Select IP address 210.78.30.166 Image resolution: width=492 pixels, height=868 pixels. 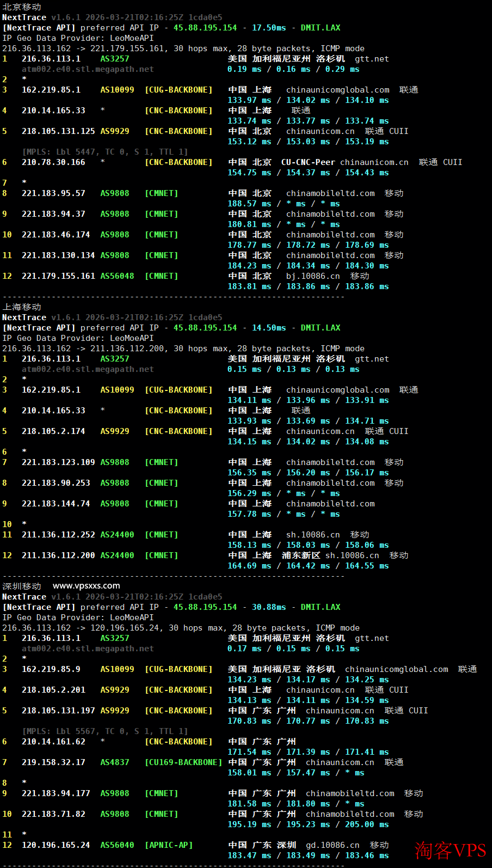click(x=53, y=162)
